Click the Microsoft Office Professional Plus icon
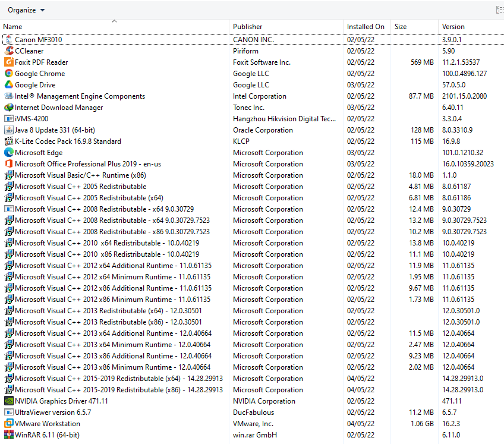This screenshot has width=504, height=444. click(x=9, y=164)
